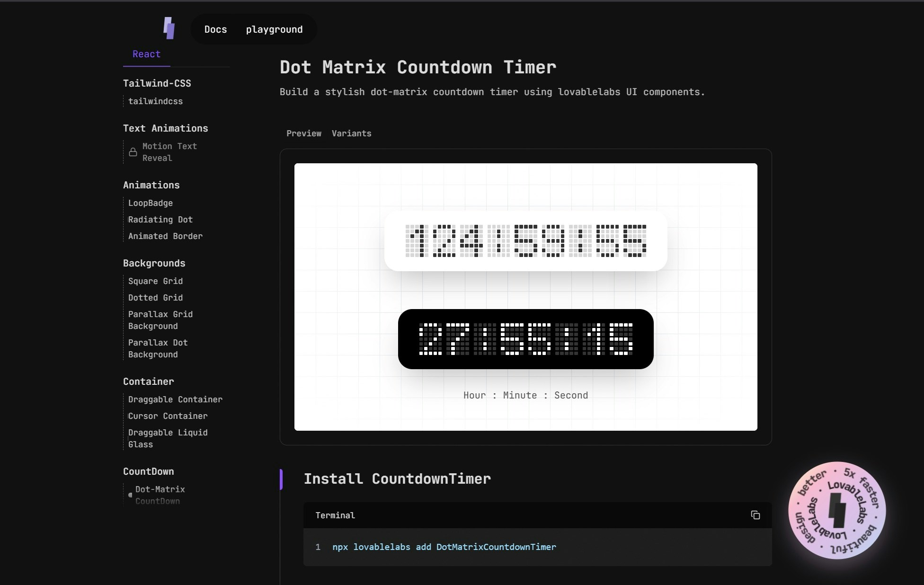
Task: Click the LovableLabs logo icon in the header
Action: [169, 28]
